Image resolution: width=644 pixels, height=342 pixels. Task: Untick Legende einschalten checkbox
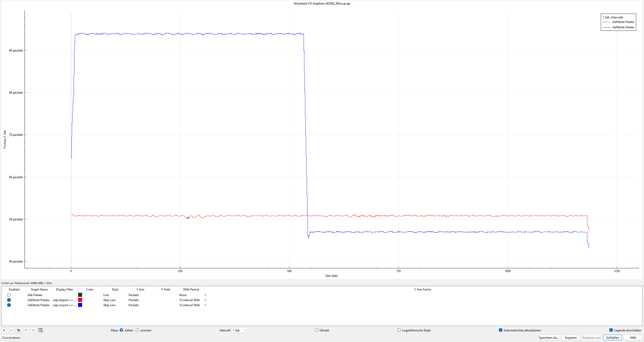coord(611,330)
